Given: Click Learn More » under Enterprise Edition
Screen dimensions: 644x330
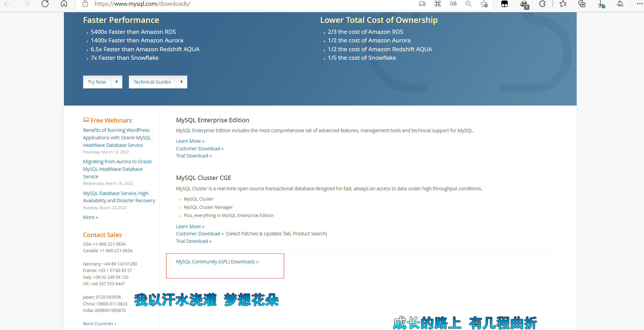Looking at the screenshot, I should click(190, 141).
